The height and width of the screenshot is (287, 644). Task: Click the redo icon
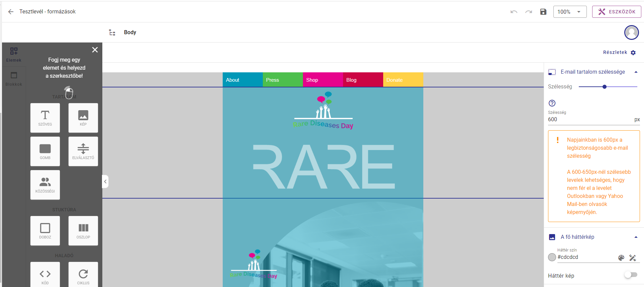click(x=529, y=12)
